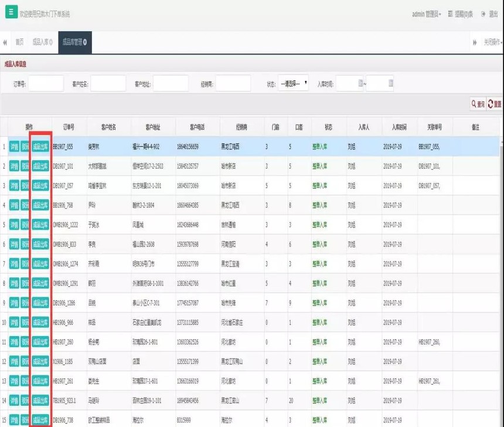Select related order cell DB1907_101,
This screenshot has width=504, height=427.
pyautogui.click(x=430, y=166)
